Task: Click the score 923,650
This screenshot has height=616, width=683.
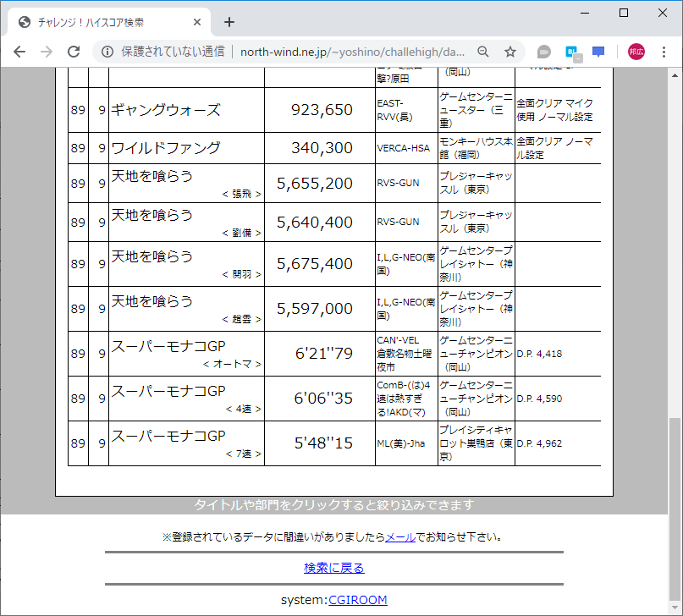Action: [x=322, y=110]
